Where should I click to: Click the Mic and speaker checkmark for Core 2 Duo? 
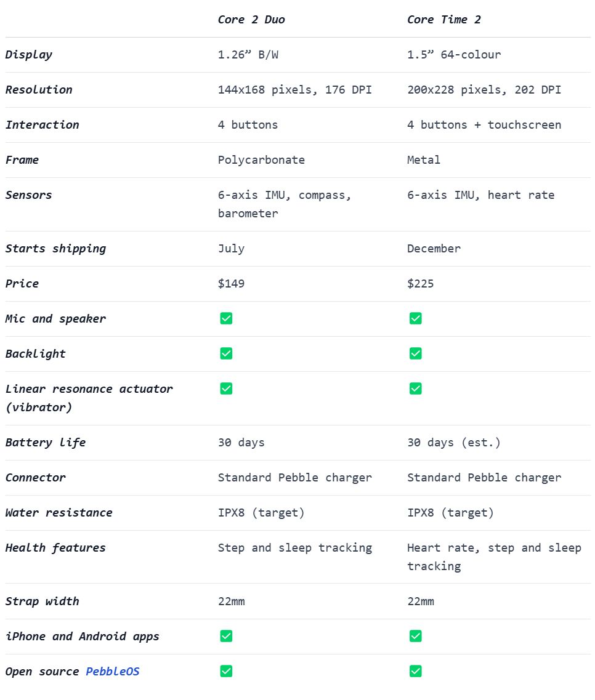coord(226,318)
